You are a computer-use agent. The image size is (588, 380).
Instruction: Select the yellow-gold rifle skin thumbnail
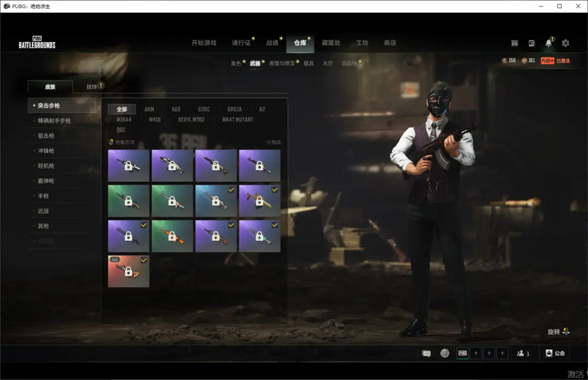(x=260, y=201)
